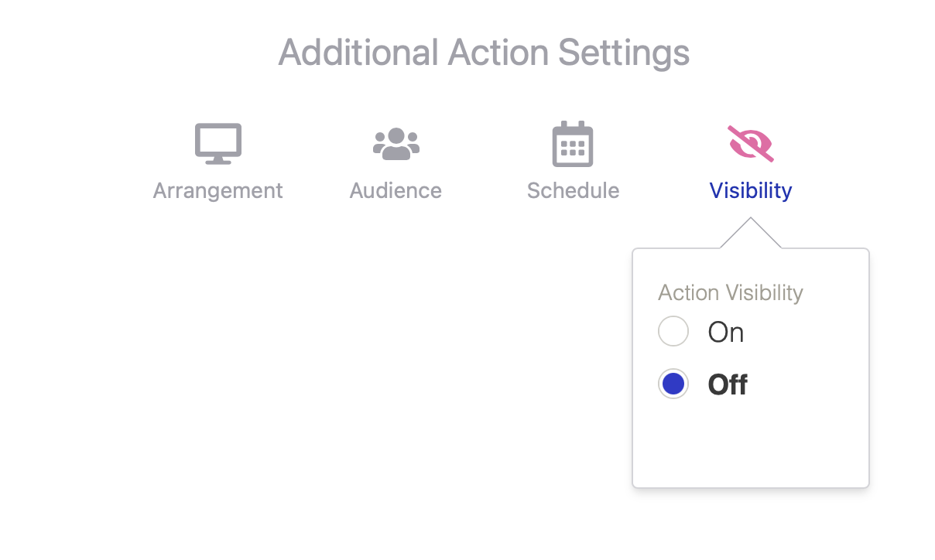This screenshot has width=935, height=560.
Task: Click the Arrangement monitor icon
Action: pos(217,144)
